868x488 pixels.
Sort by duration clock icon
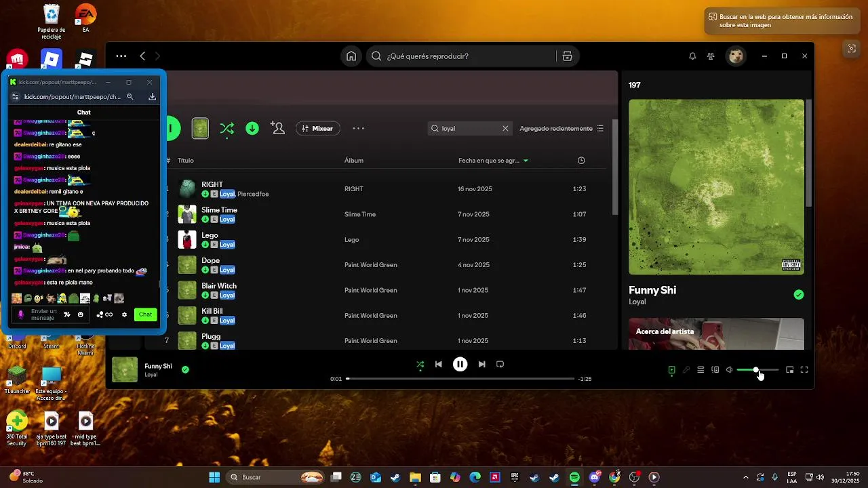tap(581, 161)
